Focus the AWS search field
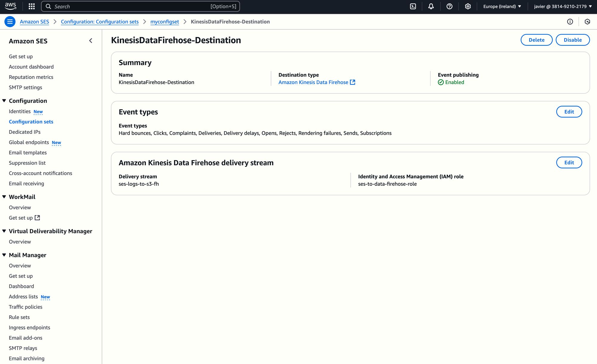The width and height of the screenshot is (597, 364). (x=131, y=7)
